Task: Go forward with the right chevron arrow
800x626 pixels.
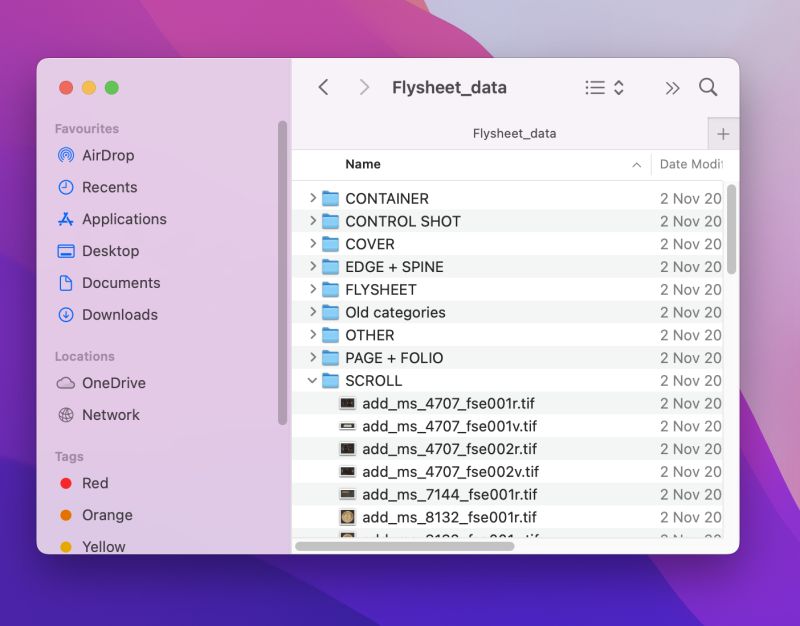Action: point(364,87)
